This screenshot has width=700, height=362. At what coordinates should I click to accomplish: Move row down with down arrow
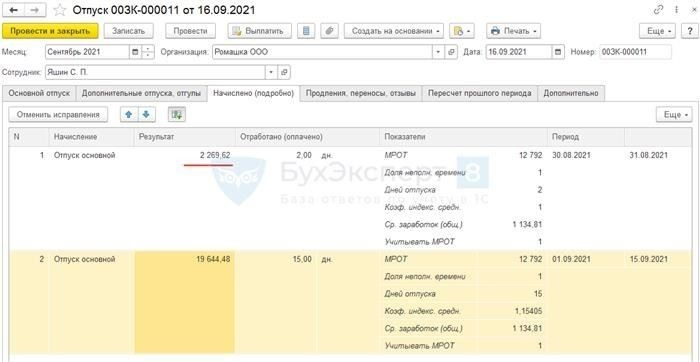point(146,115)
